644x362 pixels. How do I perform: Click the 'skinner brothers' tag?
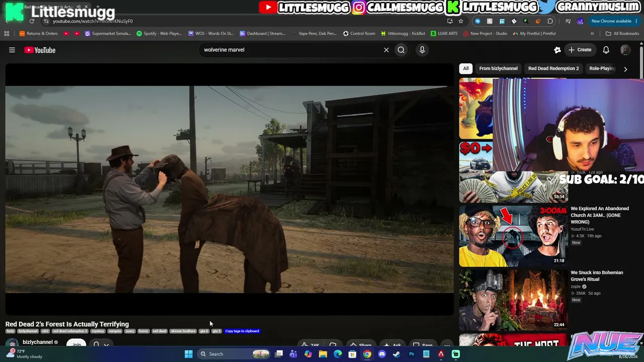(183, 331)
